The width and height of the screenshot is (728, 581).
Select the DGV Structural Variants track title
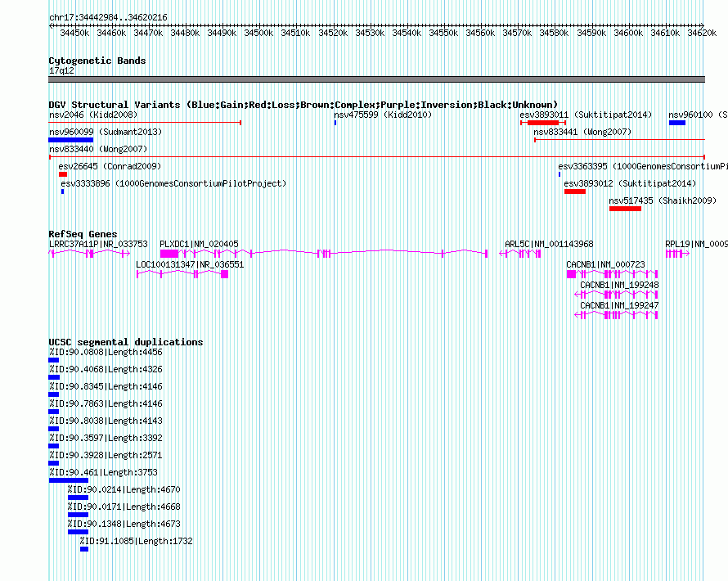pyautogui.click(x=303, y=105)
